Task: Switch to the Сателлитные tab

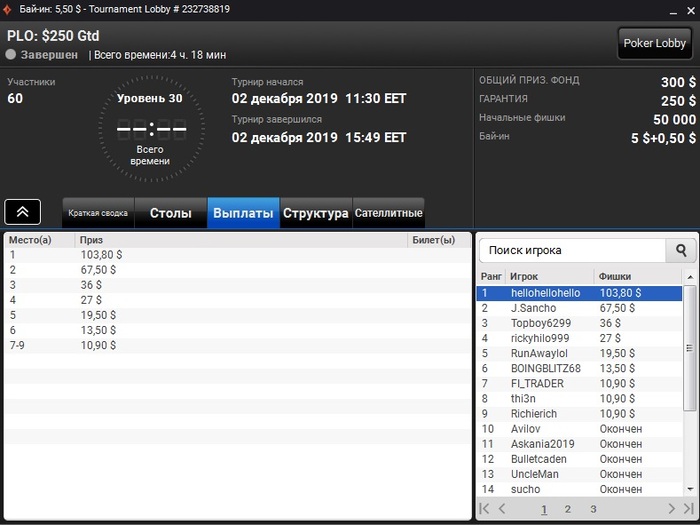Action: [388, 213]
